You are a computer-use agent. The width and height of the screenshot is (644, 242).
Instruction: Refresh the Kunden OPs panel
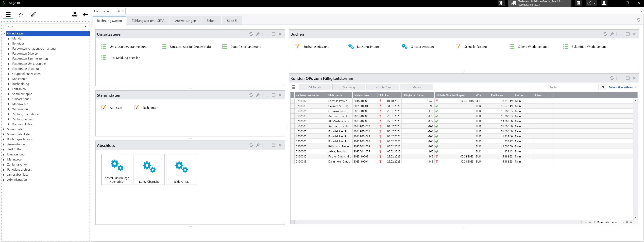point(612,78)
